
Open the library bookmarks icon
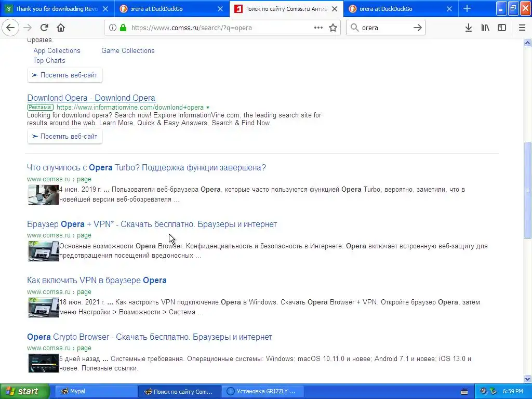click(x=485, y=28)
